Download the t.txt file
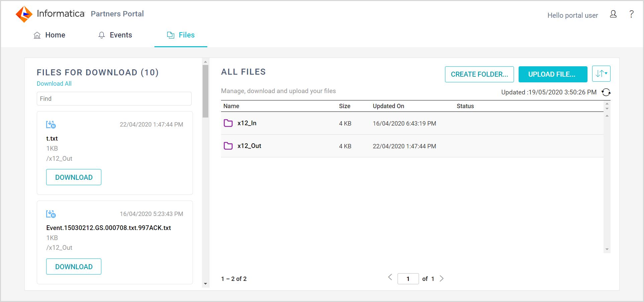 point(74,177)
